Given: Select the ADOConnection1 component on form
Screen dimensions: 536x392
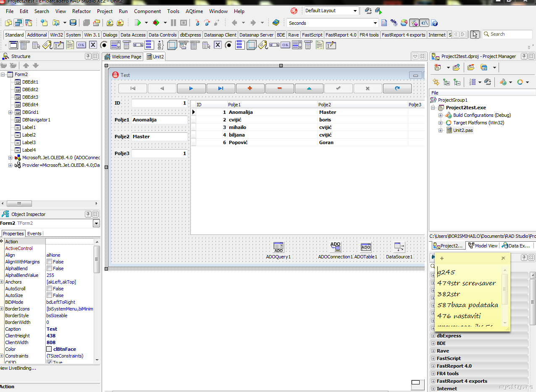Looking at the screenshot, I should point(335,247).
